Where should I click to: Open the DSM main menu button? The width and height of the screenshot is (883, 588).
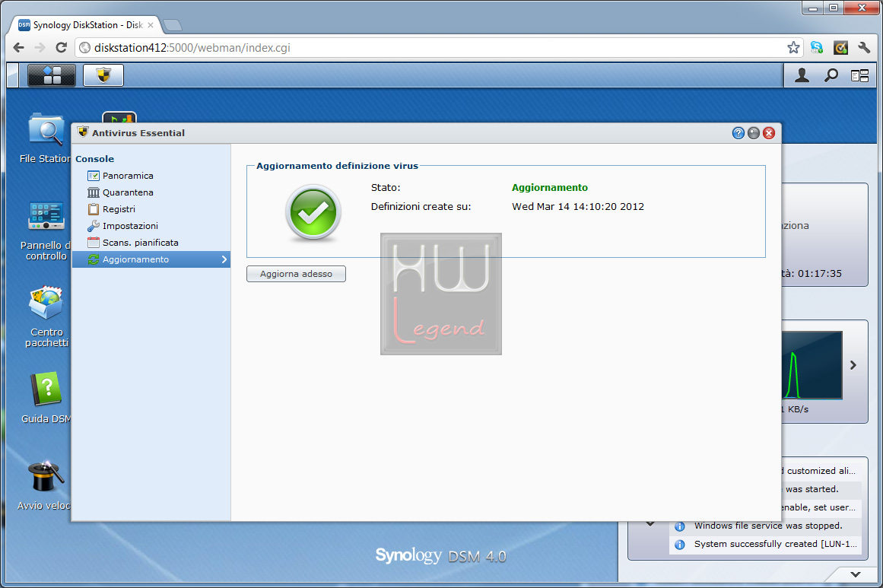(51, 75)
